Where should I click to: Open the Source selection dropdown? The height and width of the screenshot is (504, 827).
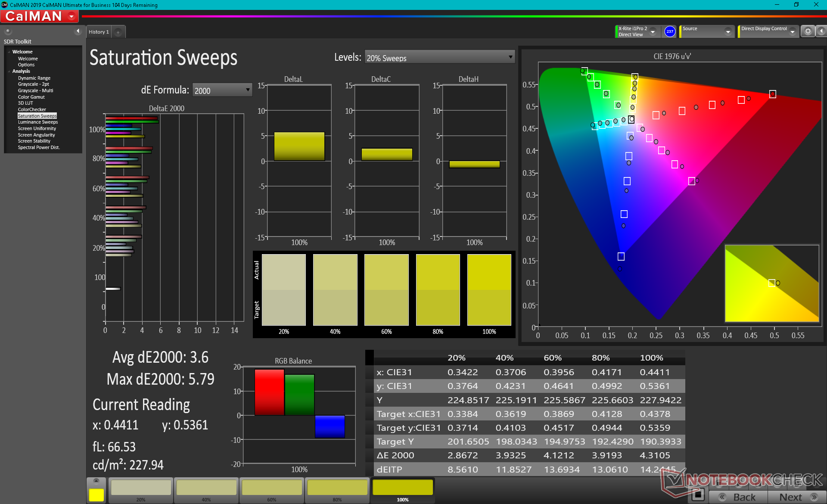[728, 32]
